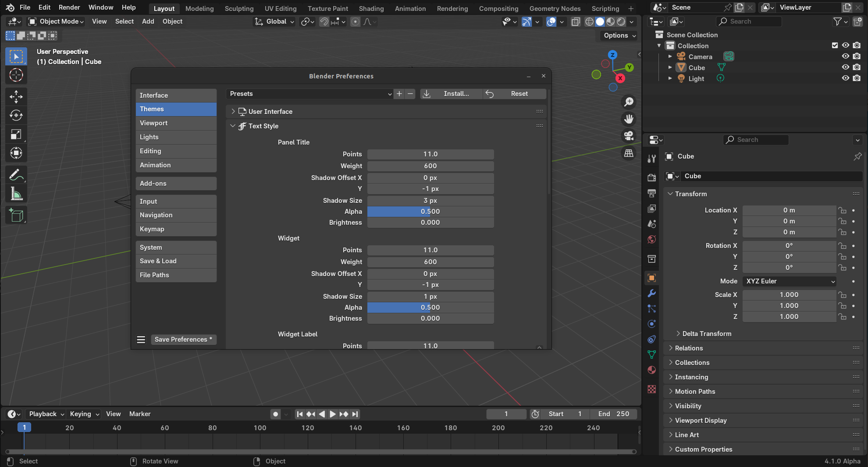Open the Tool properties tab
The image size is (868, 467).
pyautogui.click(x=652, y=159)
